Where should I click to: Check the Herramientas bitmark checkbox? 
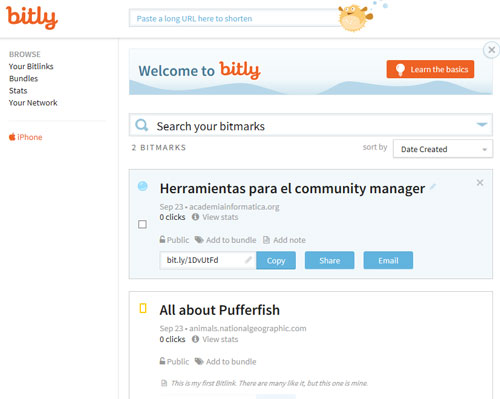[142, 224]
